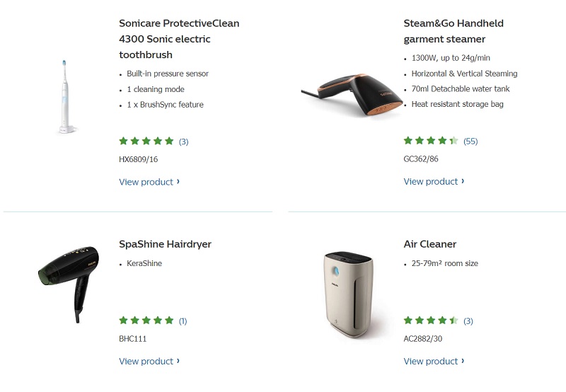Open the (1) review count for the hairdryer
Image resolution: width=566 pixels, height=392 pixels.
[x=183, y=321]
